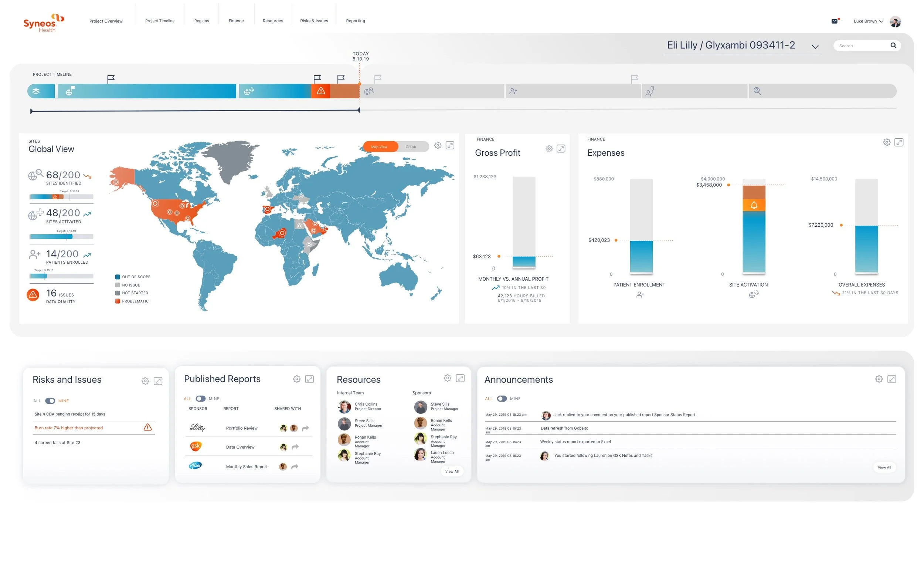Toggle Published Reports All/Mine switch
This screenshot has height=578, width=924.
click(x=201, y=398)
